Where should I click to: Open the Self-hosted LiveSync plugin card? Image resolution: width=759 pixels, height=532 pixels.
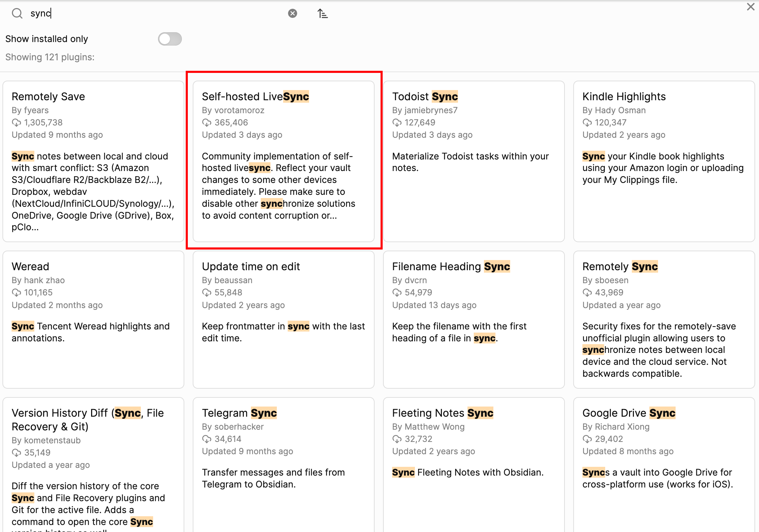point(283,161)
